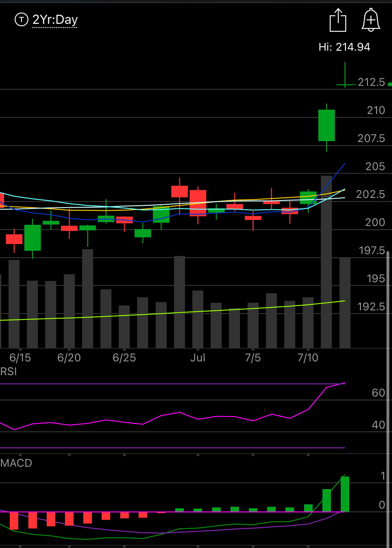Open the 2Yr:Day timeframe selector
Image resolution: width=392 pixels, height=548 pixels.
coord(55,20)
